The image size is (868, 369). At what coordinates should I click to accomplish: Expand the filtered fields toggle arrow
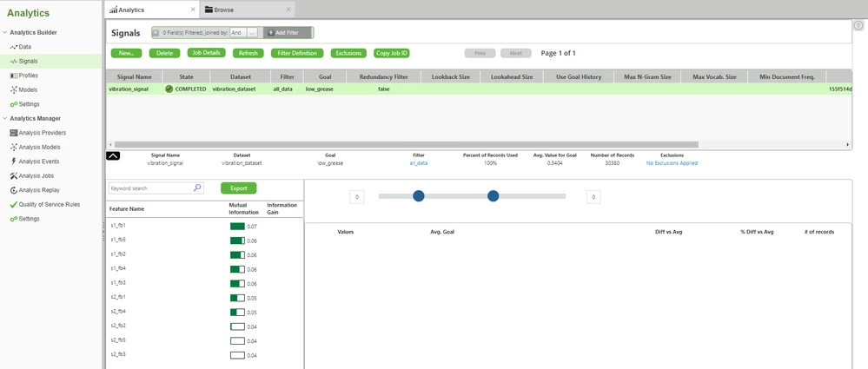(156, 33)
